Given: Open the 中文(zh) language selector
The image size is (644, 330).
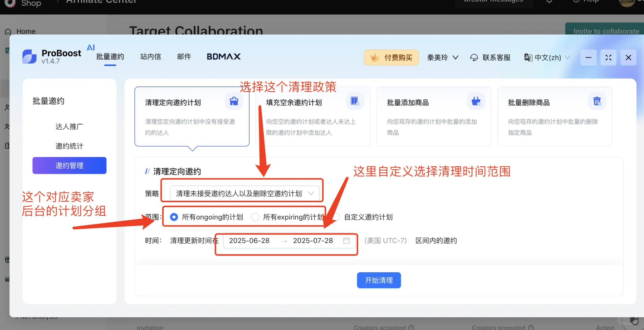Looking at the screenshot, I should pos(547,57).
